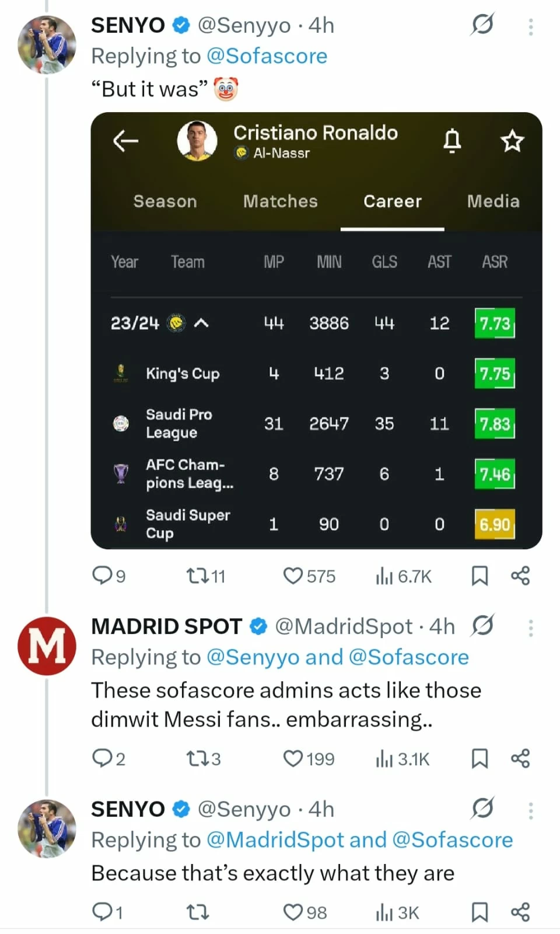
Task: Share the MADRID SPOT tweet
Action: click(x=520, y=758)
